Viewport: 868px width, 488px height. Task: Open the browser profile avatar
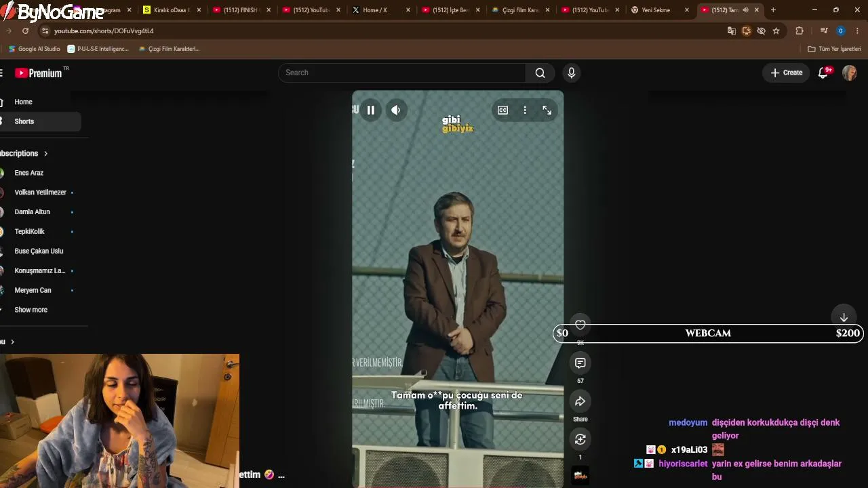(841, 30)
